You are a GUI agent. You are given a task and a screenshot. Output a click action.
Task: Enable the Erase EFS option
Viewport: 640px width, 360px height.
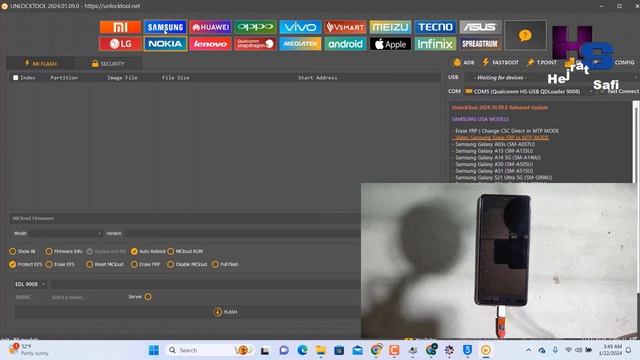coord(60,264)
